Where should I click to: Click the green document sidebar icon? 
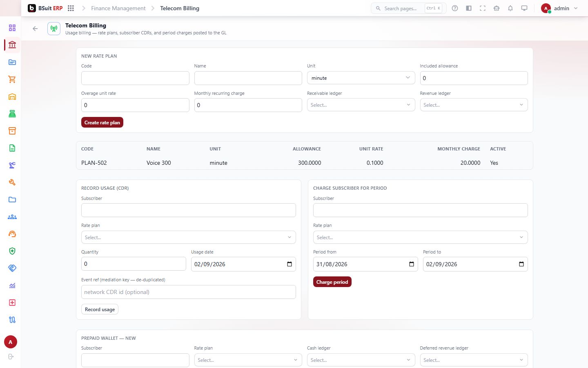(x=12, y=148)
